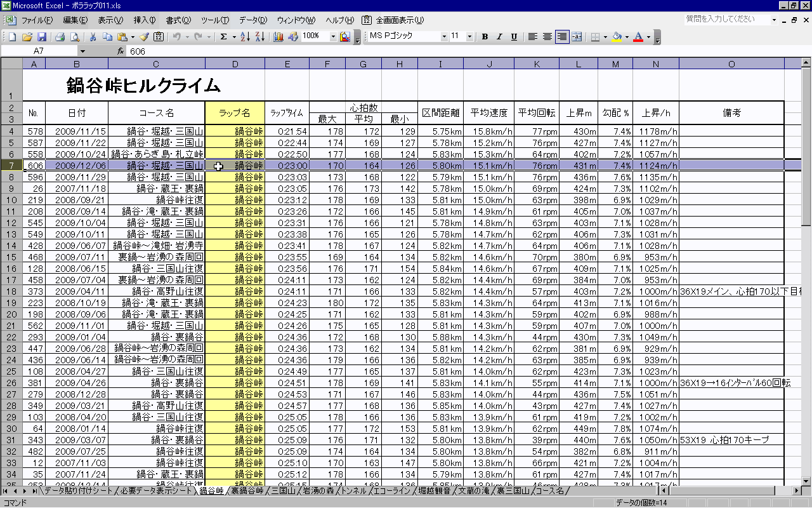Viewport: 812px width, 508px height.
Task: Cut the selection with the scissors icon
Action: [93, 37]
